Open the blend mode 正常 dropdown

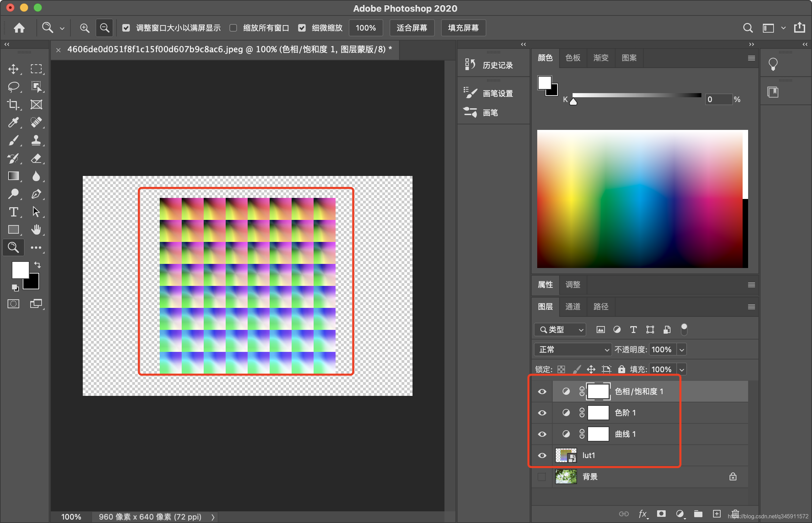pyautogui.click(x=573, y=349)
